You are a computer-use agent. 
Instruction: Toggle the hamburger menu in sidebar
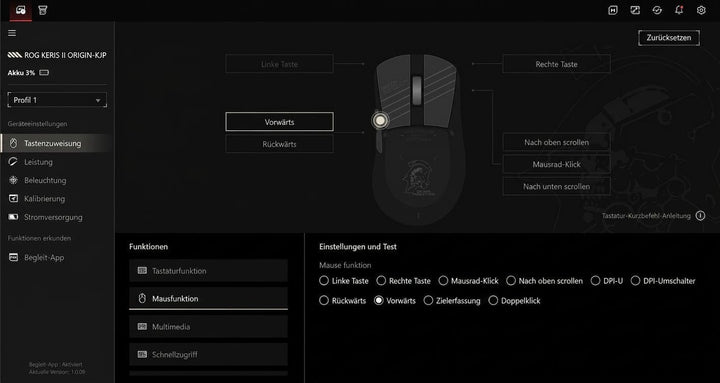click(x=12, y=33)
